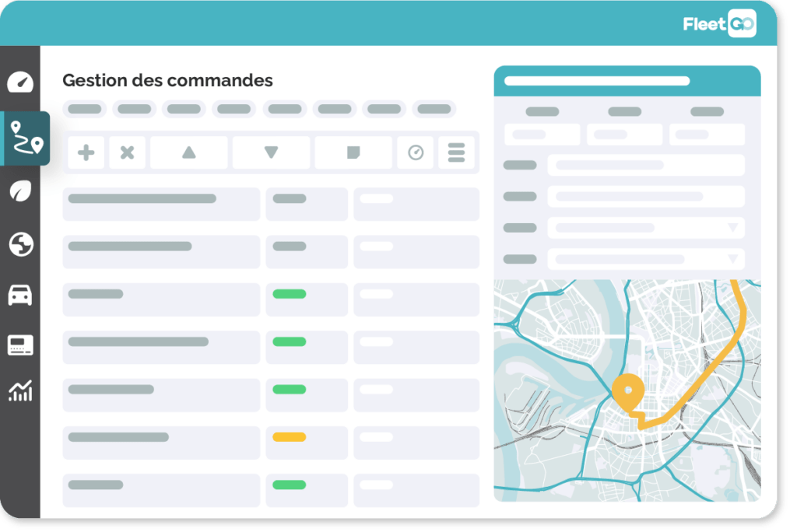
Task: Click the first filter pill under Gestion des commandes
Action: [x=85, y=109]
